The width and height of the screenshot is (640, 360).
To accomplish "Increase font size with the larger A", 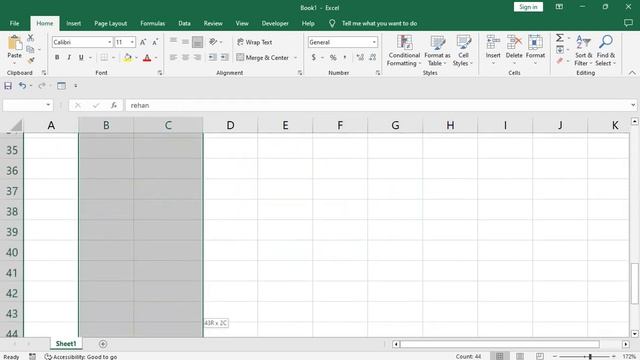I will (x=143, y=42).
